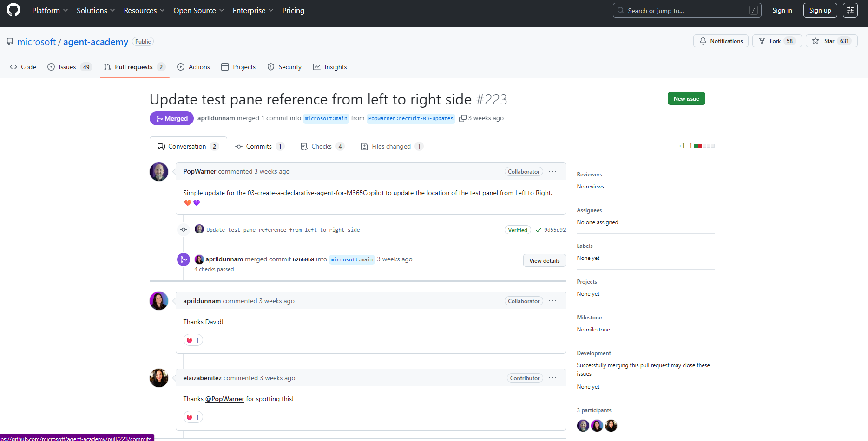Viewport: 868px width, 441px height.
Task: Select the Conversation tab
Action: tap(188, 146)
